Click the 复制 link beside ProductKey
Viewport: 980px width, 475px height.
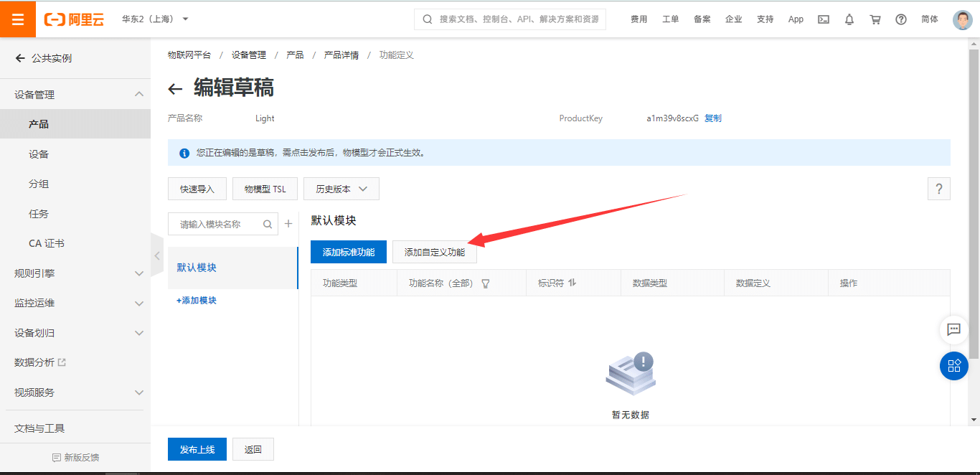(x=712, y=118)
